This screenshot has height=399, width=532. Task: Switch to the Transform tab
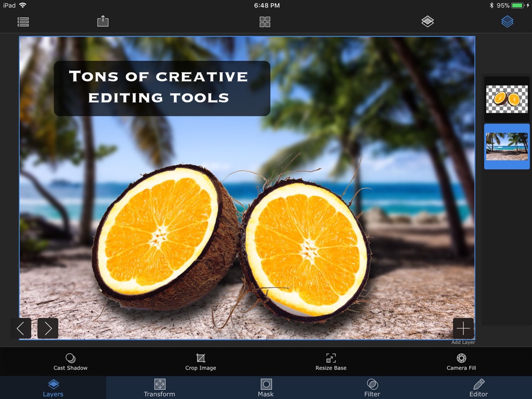click(160, 387)
